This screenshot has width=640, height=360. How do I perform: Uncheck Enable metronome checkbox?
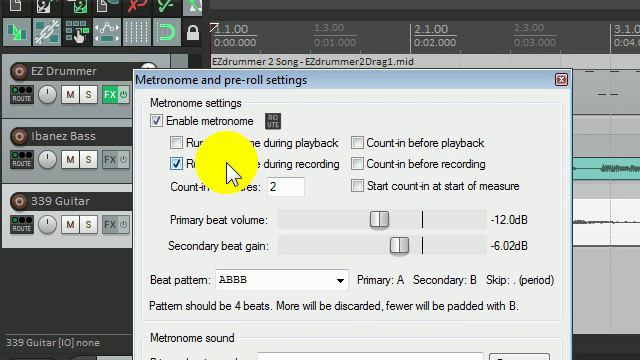pyautogui.click(x=156, y=121)
